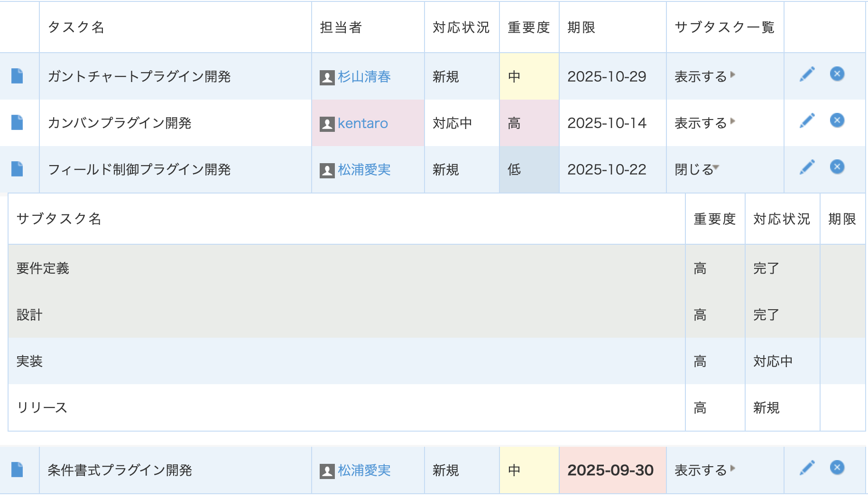Expand subtasks for ガントチャートプラグイン開発
Image resolution: width=868 pixels, height=498 pixels.
pos(704,76)
